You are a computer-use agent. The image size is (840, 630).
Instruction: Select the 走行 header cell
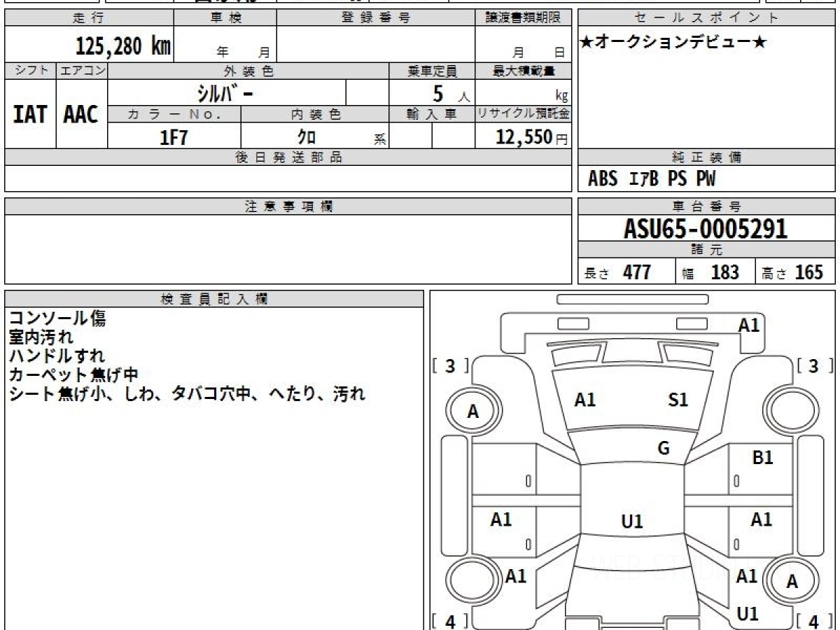(x=89, y=18)
